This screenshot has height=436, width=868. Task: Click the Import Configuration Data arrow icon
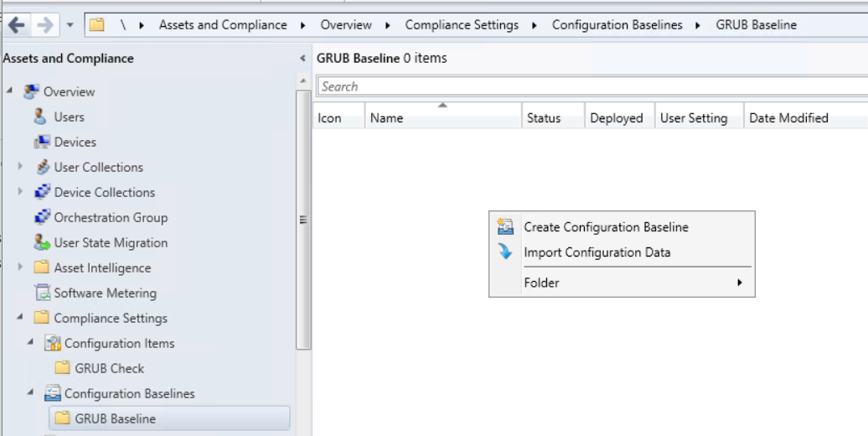[x=504, y=252]
